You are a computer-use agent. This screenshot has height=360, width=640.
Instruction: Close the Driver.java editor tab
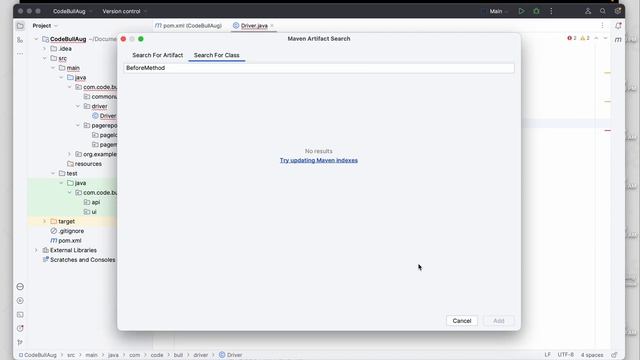272,26
